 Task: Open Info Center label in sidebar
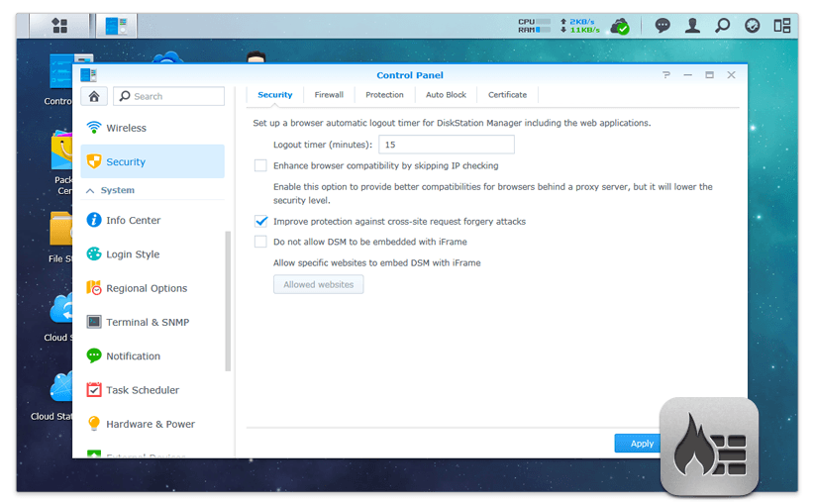[x=133, y=220]
